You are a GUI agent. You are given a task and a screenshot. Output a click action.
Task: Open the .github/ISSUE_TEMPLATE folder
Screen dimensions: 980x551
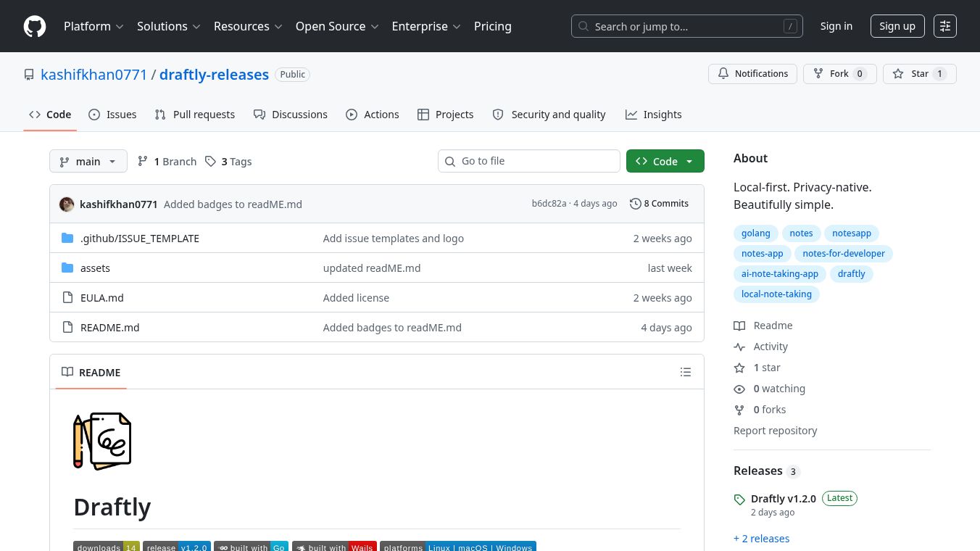pos(140,238)
